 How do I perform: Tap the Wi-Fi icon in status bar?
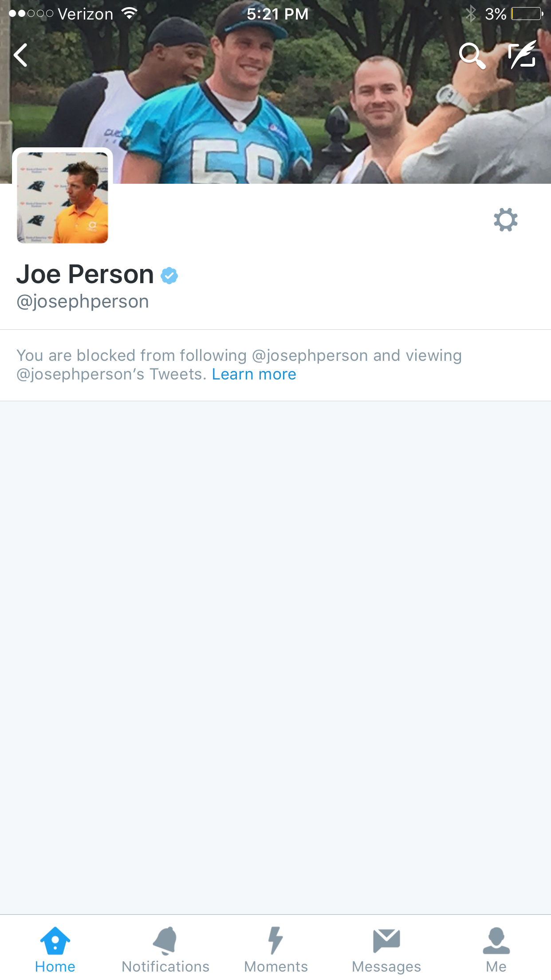click(x=129, y=13)
